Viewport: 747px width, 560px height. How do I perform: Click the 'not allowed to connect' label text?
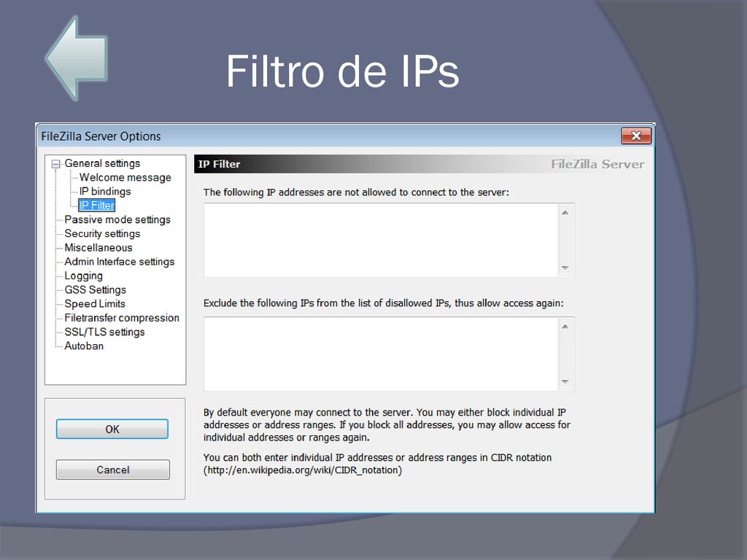pyautogui.click(x=356, y=192)
